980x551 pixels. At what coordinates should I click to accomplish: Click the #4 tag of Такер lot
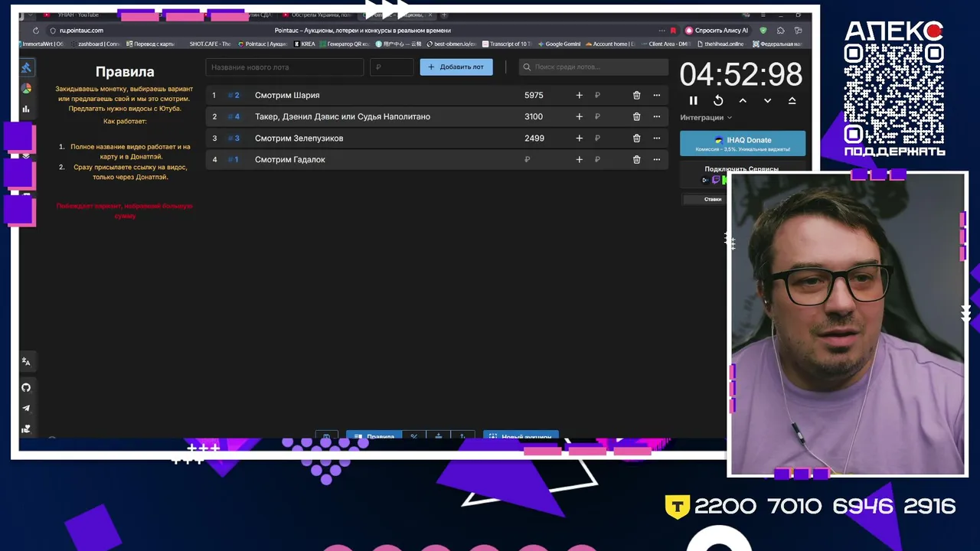pyautogui.click(x=234, y=116)
